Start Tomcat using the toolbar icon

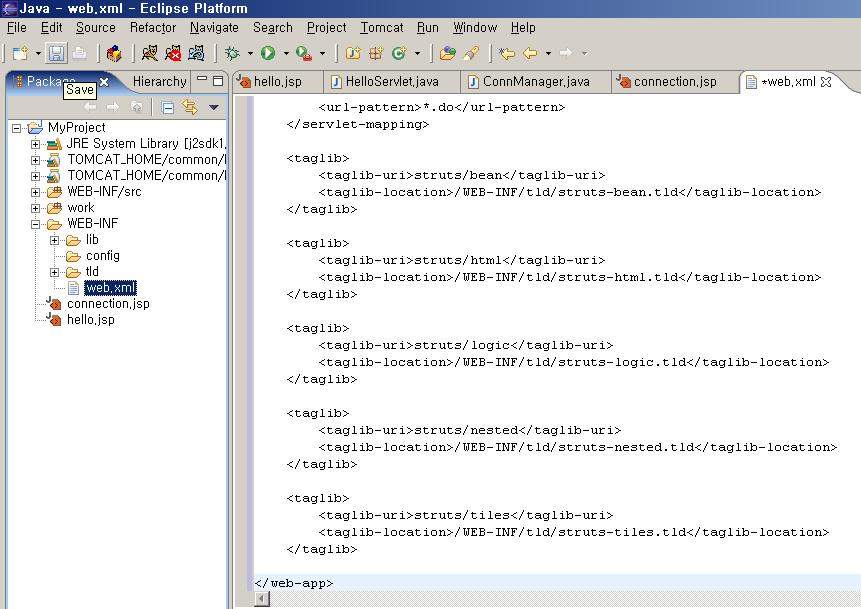149,53
